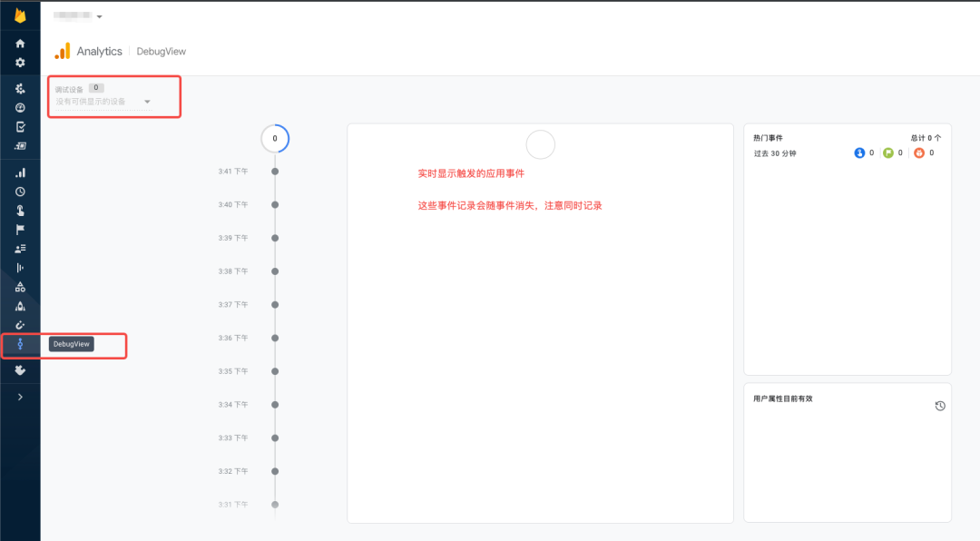Open Retention circular-arrow icon
Viewport: 980px width, 541px height.
20,325
